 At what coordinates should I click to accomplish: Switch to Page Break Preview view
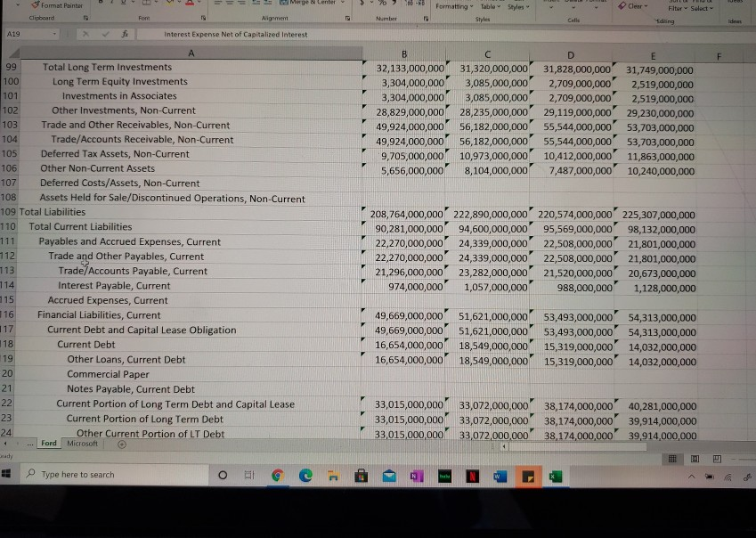[718, 459]
